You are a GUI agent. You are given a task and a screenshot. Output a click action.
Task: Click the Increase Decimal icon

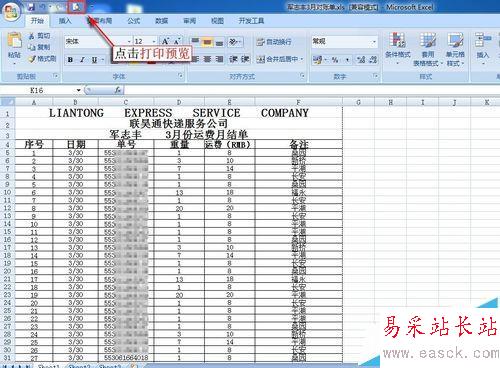(x=361, y=60)
